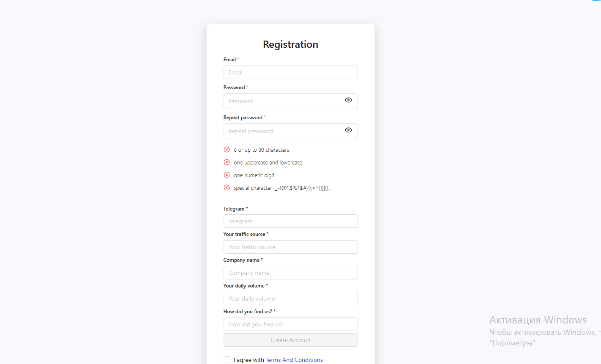Focus the 'How did you find us?' field
Viewport: 601px width, 364px height.
[x=290, y=324]
